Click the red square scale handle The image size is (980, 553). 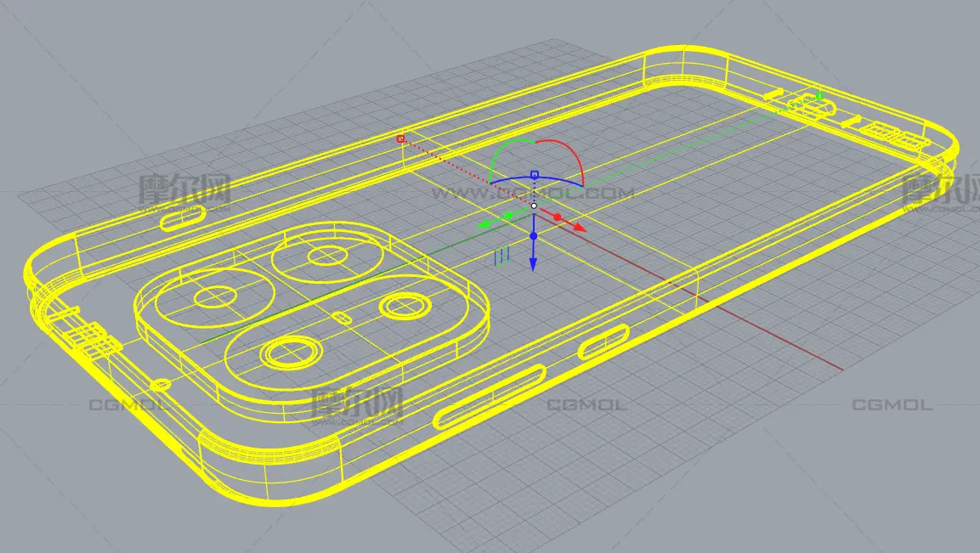point(400,138)
